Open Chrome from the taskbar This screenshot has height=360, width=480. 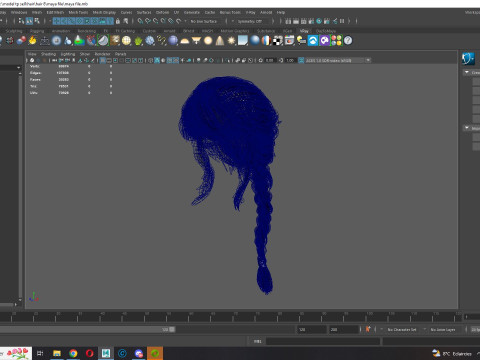73,353
